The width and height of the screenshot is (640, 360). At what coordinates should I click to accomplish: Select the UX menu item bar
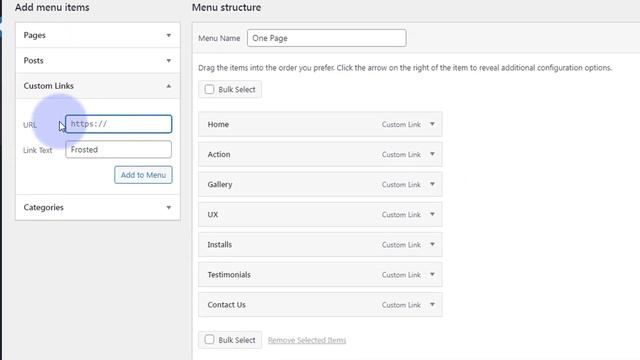coord(320,214)
